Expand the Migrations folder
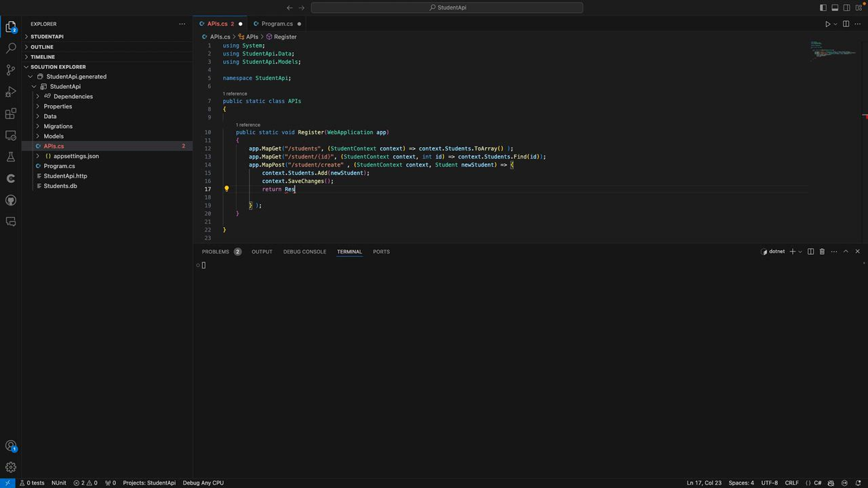The image size is (868, 488). pyautogui.click(x=58, y=126)
